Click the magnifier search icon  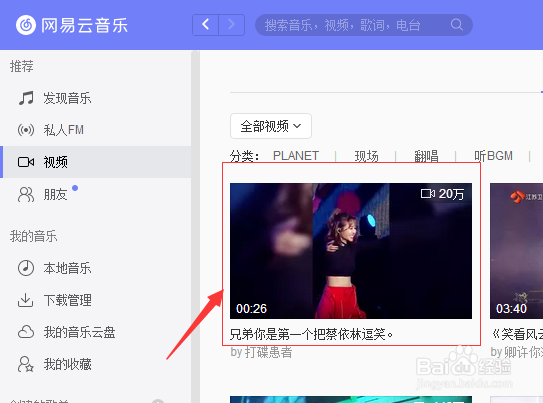coord(457,25)
